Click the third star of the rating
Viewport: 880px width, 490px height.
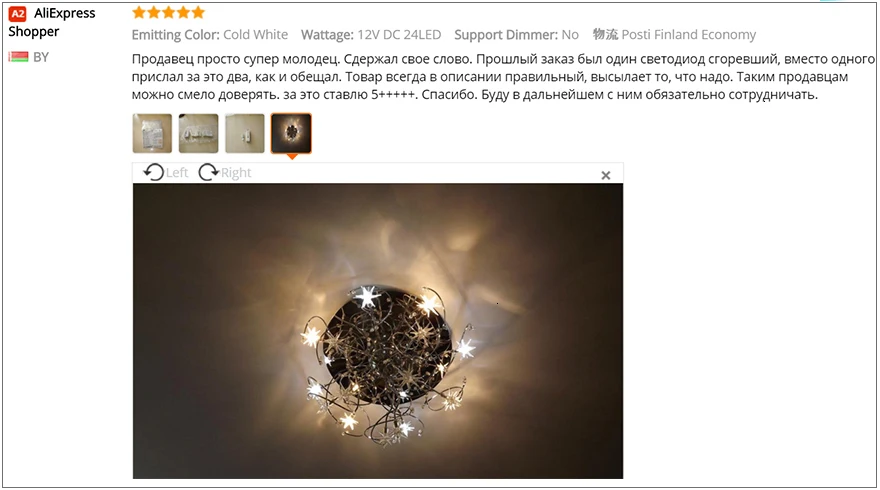pos(168,12)
